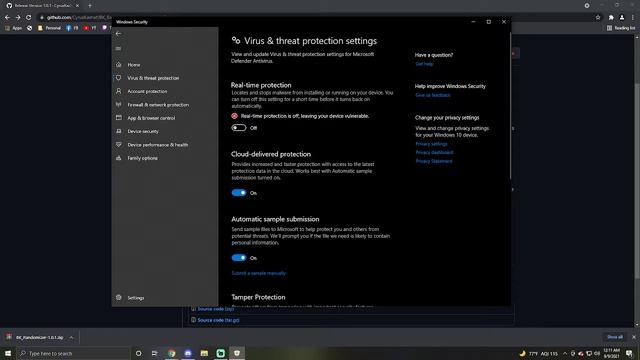
Task: Open Apps bookmark in Chrome bar
Action: [13, 28]
